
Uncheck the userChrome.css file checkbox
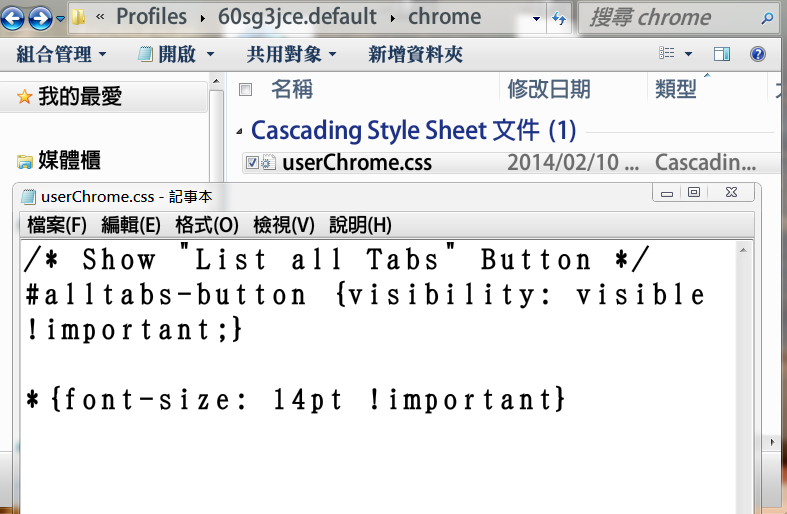click(252, 163)
